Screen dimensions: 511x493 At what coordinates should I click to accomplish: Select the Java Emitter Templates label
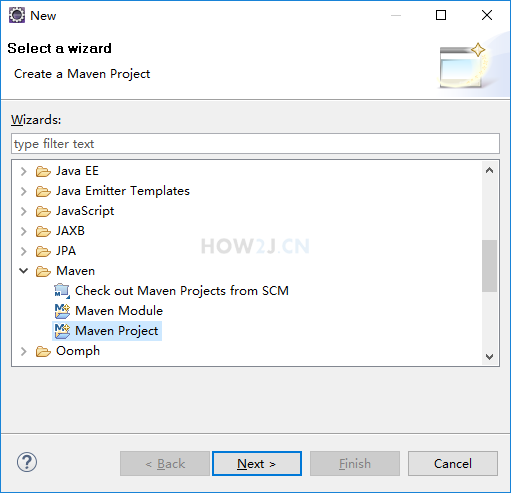(x=123, y=191)
